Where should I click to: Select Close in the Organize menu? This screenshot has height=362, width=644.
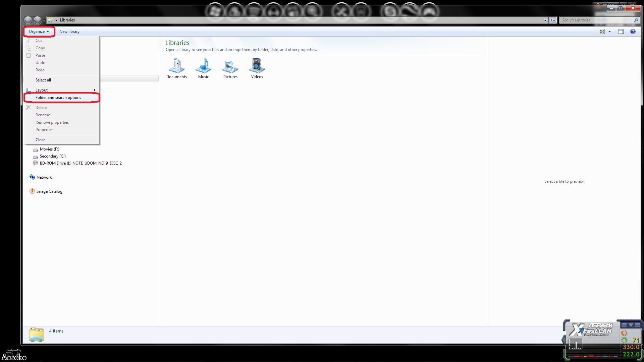point(41,140)
